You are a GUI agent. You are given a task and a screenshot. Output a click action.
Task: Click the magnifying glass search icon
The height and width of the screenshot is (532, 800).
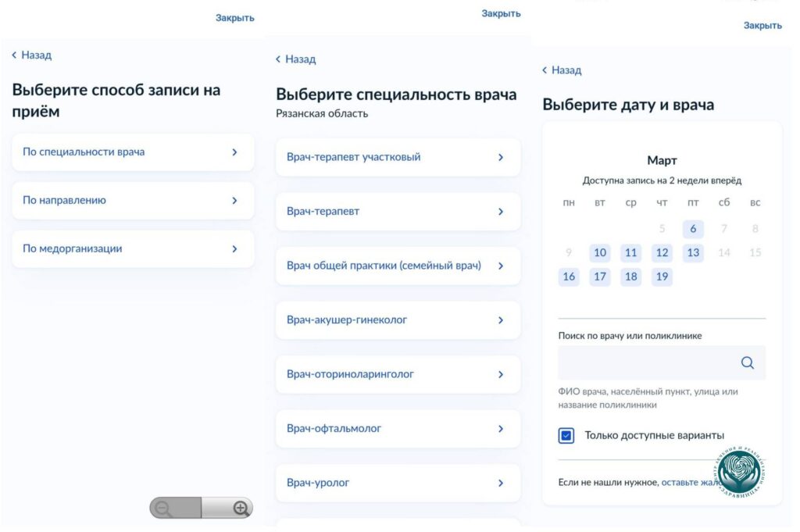(x=747, y=362)
